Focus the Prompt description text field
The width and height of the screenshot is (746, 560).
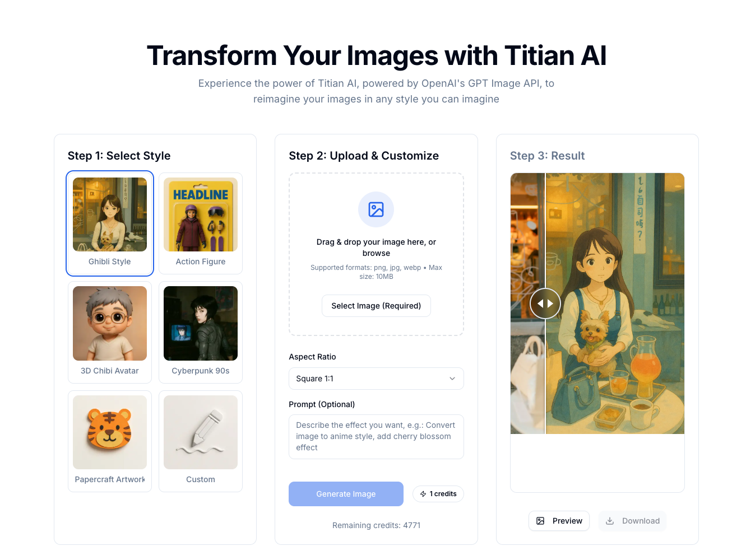(x=376, y=437)
